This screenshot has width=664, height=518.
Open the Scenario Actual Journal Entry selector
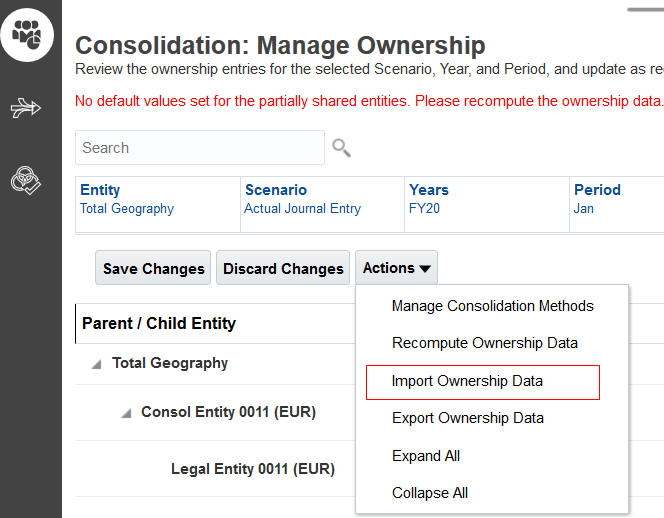tap(302, 209)
